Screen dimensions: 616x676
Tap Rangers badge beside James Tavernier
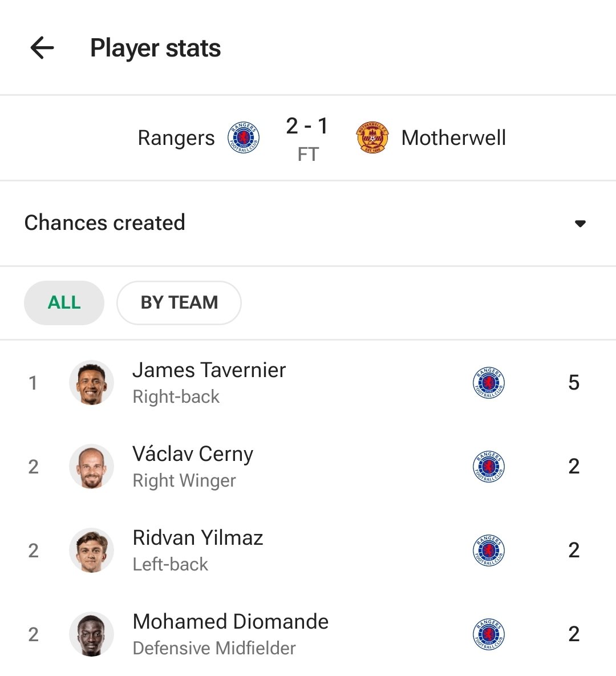(489, 383)
